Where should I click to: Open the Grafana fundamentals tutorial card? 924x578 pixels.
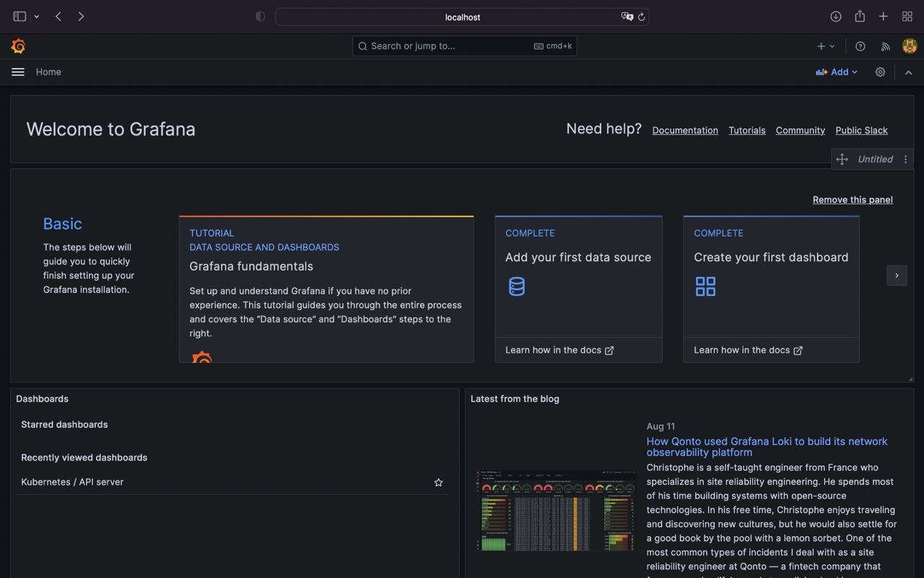coord(326,289)
